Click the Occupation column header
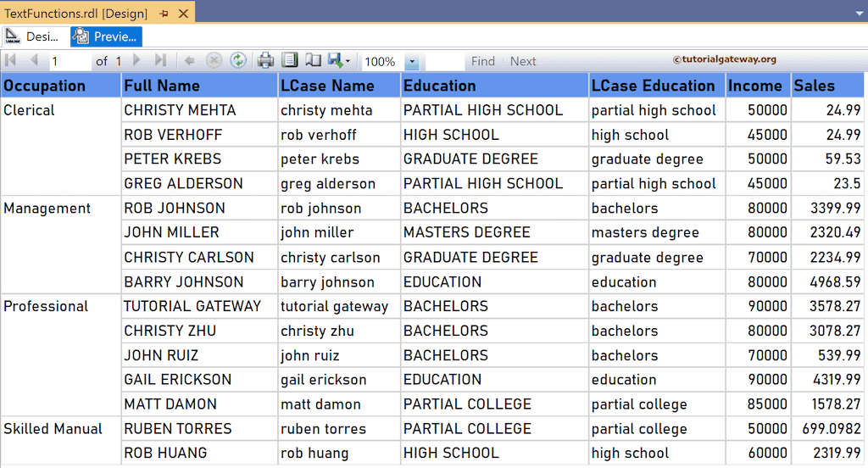 click(61, 86)
